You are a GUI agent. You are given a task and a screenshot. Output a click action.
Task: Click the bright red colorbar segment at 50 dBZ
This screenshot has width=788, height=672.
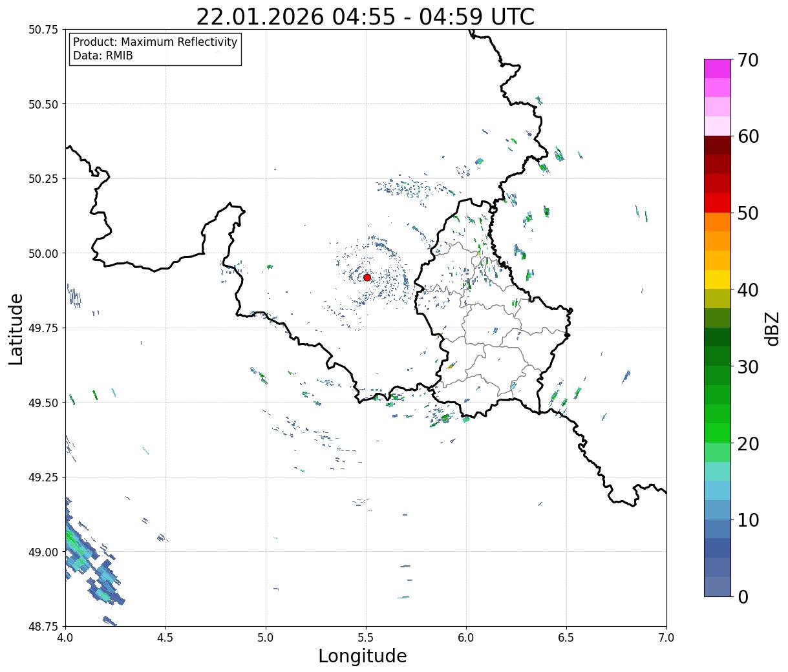(718, 203)
